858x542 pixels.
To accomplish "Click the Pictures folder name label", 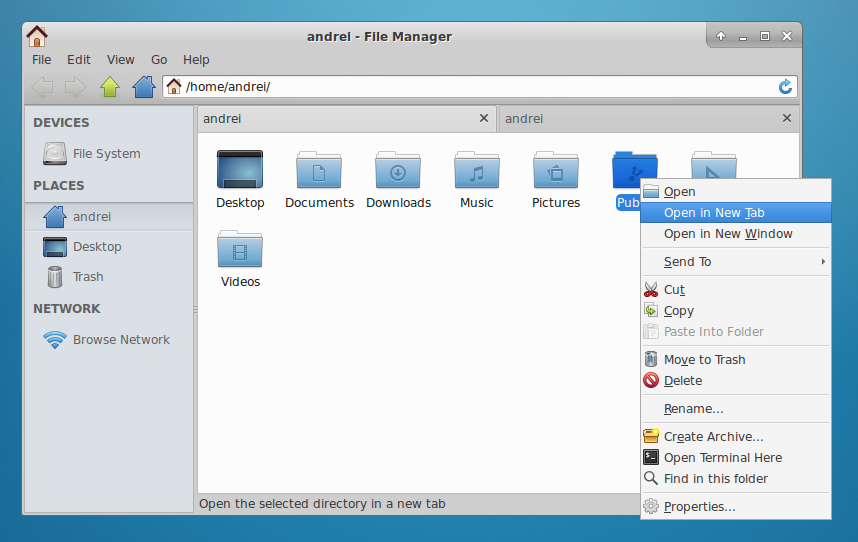I will pyautogui.click(x=556, y=202).
